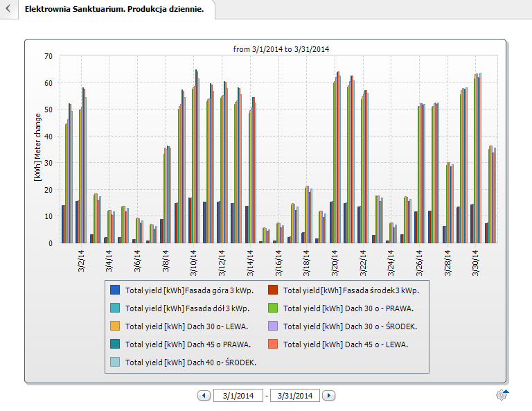This screenshot has height=411, width=532.
Task: Click the 3/16/14 x-axis date label
Action: (278, 263)
